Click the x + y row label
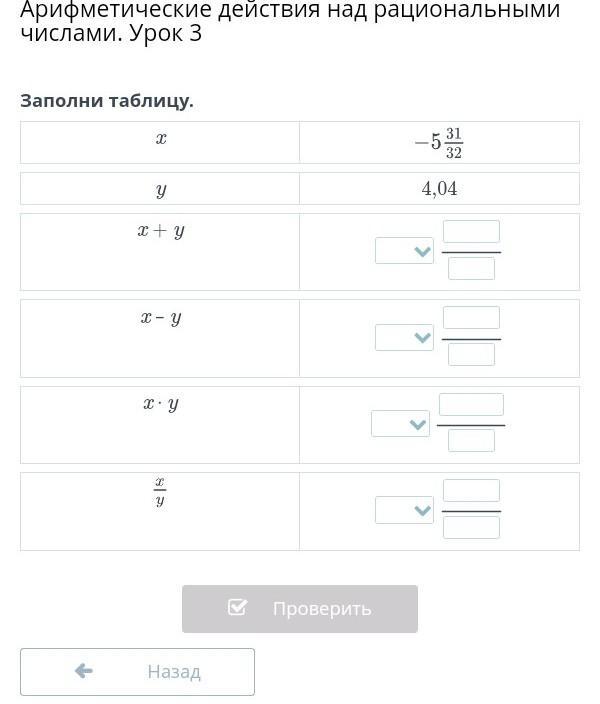 click(x=161, y=231)
